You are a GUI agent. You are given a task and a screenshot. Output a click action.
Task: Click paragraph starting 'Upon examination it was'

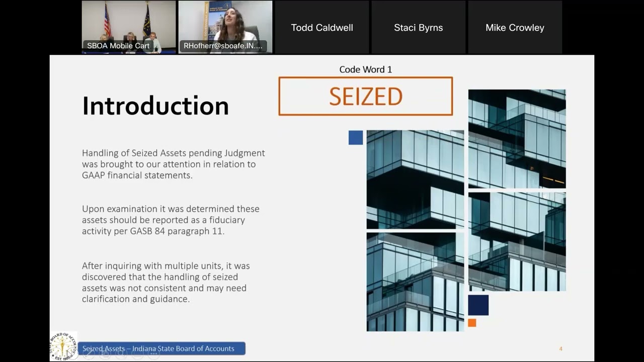pos(171,220)
